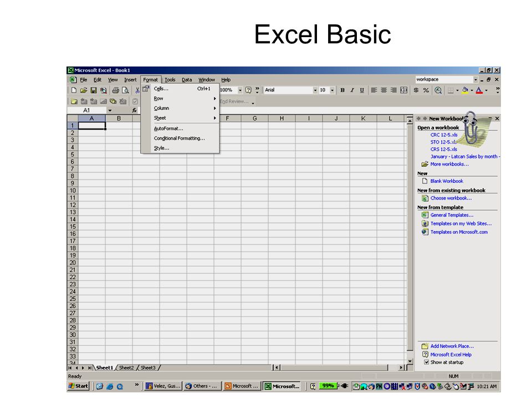The image size is (532, 399).
Task: Open recent workbook CRC 12-5.xls
Action: click(x=444, y=135)
